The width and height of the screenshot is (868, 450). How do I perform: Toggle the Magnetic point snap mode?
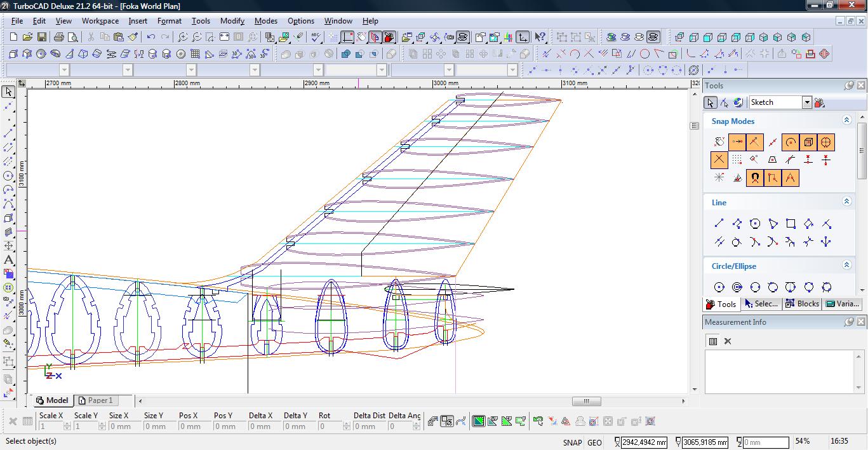pos(754,178)
